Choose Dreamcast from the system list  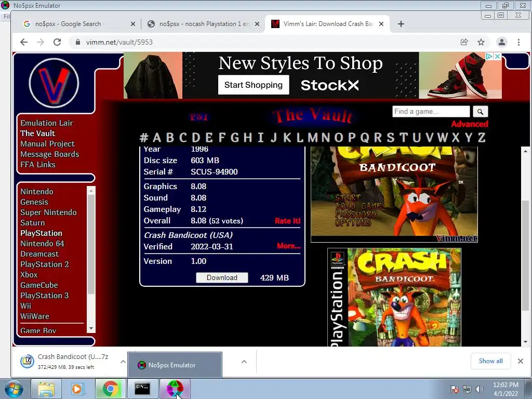[39, 254]
